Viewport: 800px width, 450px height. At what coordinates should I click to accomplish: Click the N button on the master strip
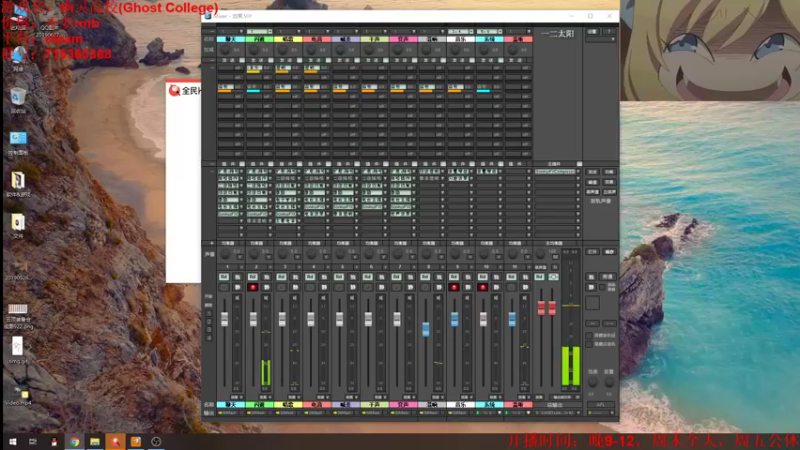click(555, 267)
